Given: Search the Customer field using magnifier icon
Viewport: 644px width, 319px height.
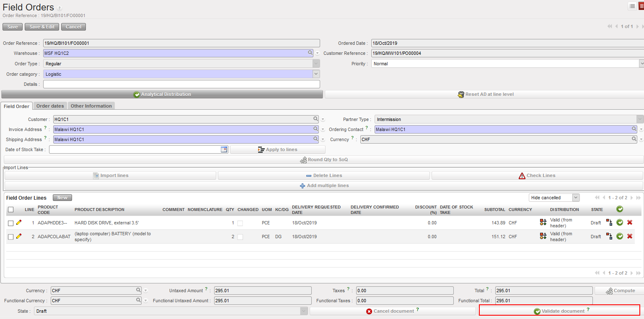Looking at the screenshot, I should 316,119.
